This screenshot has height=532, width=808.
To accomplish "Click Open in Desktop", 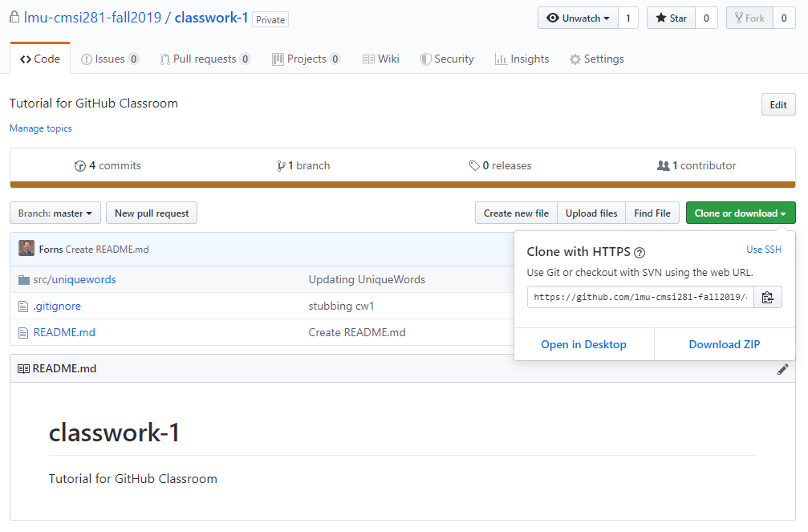I will [x=584, y=344].
